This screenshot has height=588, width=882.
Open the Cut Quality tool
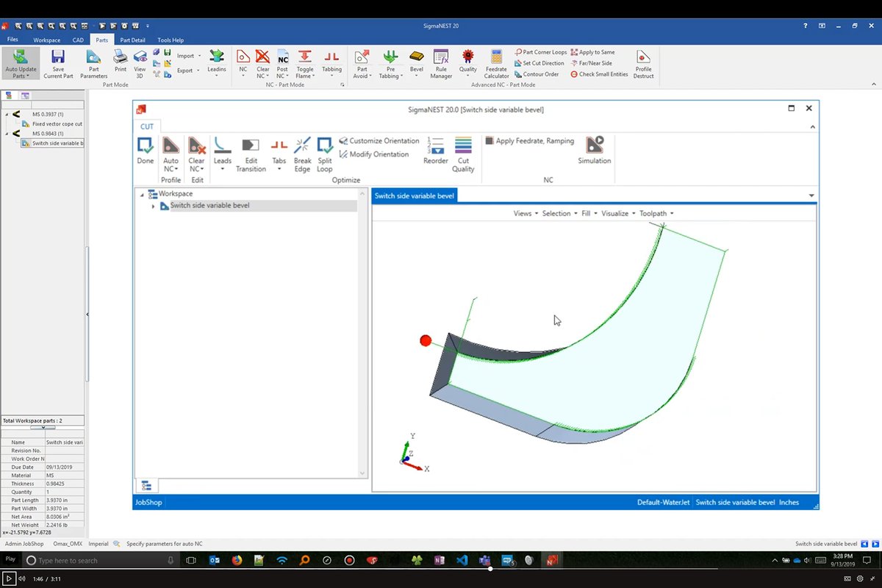[x=463, y=154]
